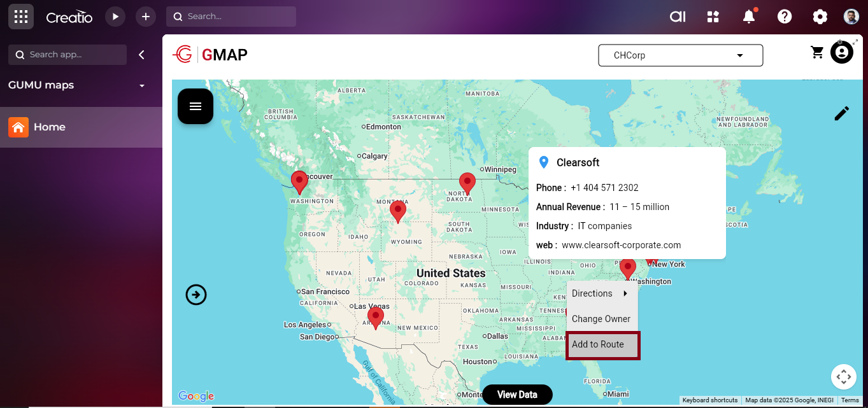
Task: Open the user profile photo menu
Action: point(851,17)
